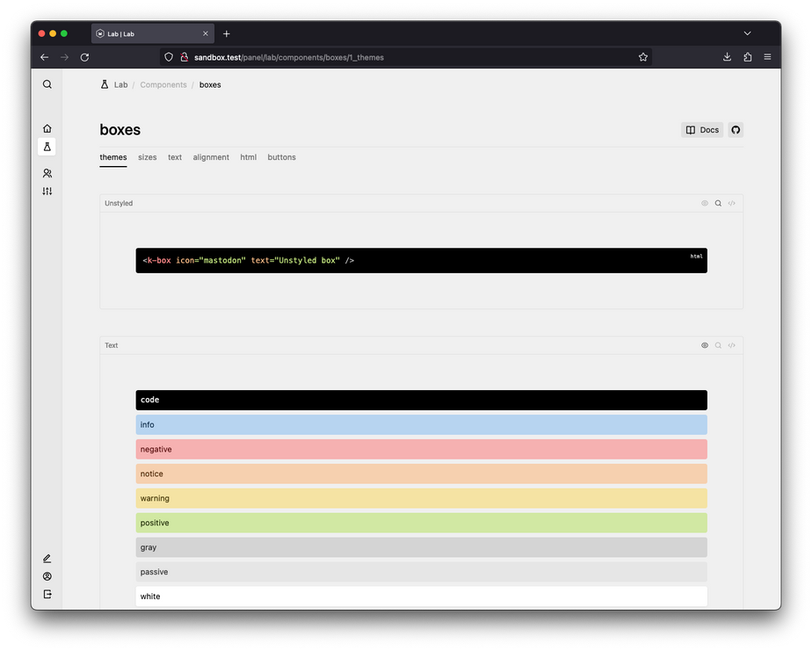
Task: Toggle preview eye in Text example
Action: click(x=705, y=346)
